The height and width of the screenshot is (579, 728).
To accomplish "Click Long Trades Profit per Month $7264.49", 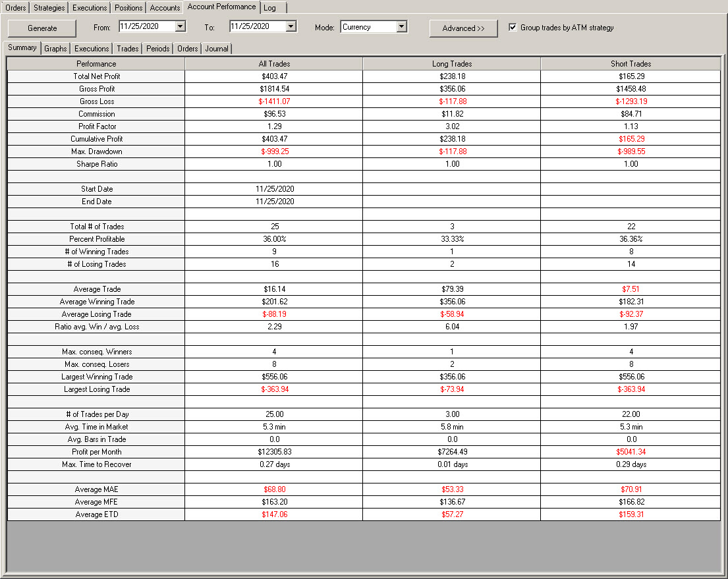I will (452, 453).
